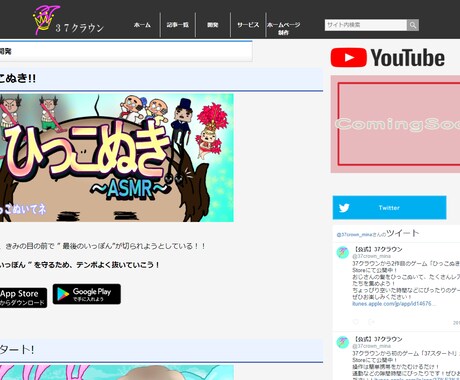The height and width of the screenshot is (380, 460).
Task: Click the 開発 breadcrumb box text
Action: (6, 51)
